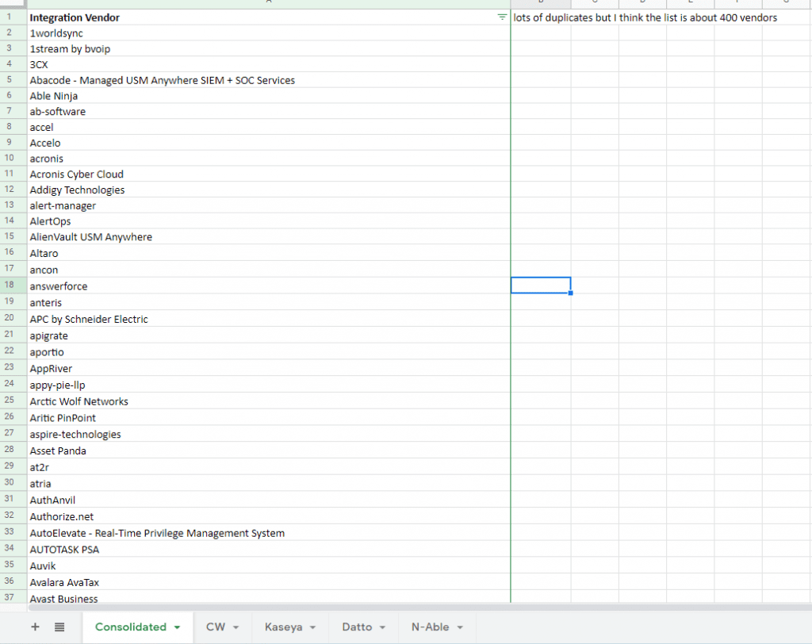Select the 'at2r' cell
This screenshot has width=812, height=644.
[x=269, y=467]
